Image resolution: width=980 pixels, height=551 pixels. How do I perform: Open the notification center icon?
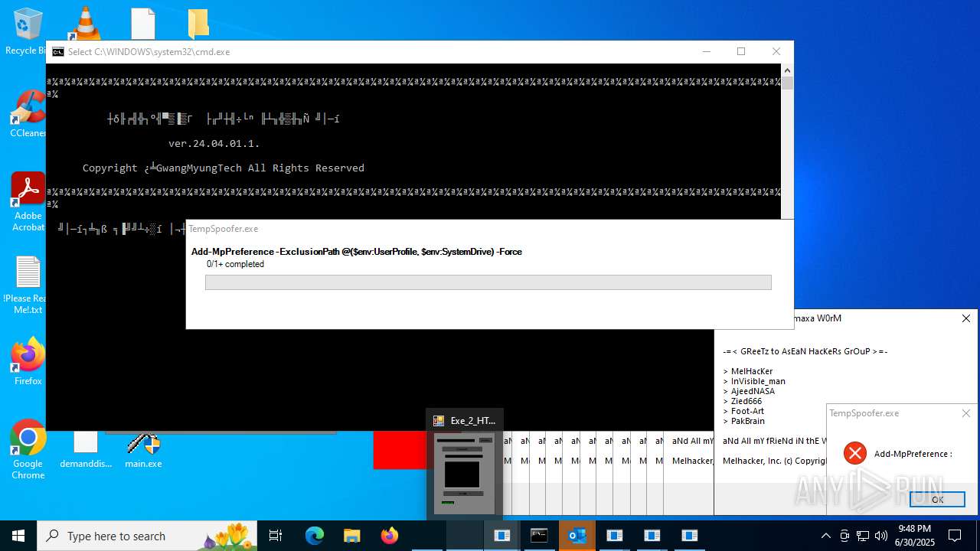[x=955, y=536]
